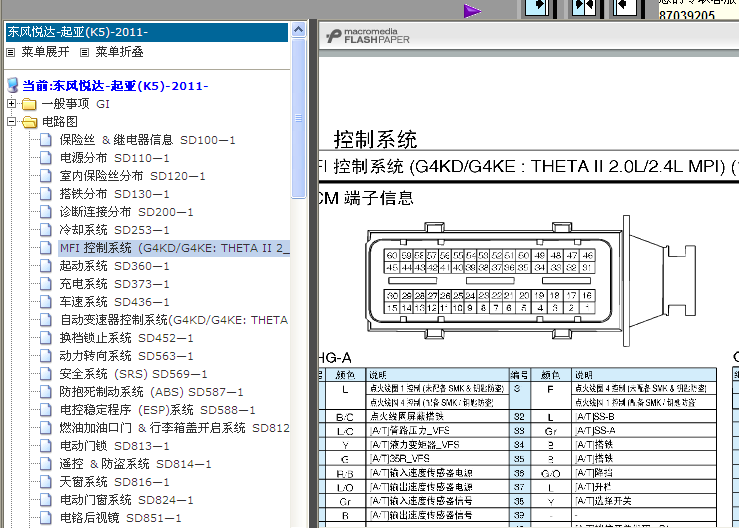
Task: Open 动力转向系统 SD563-1 document
Action: pos(126,356)
